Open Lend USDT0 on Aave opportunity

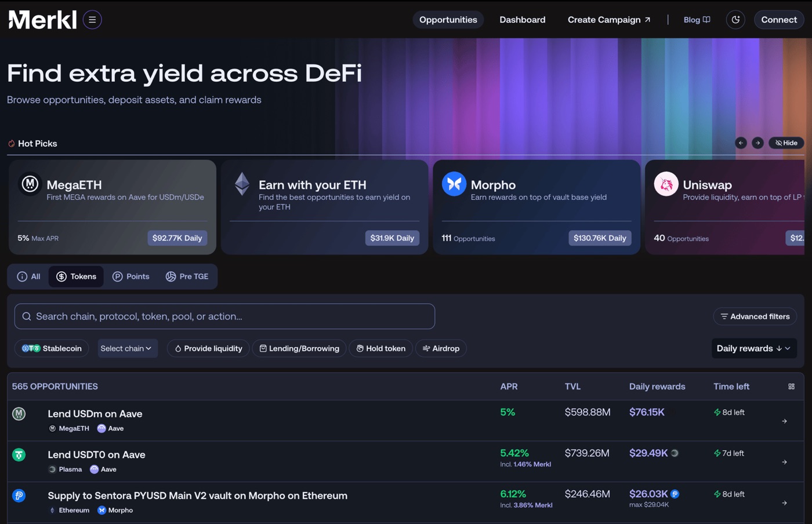[x=96, y=455]
